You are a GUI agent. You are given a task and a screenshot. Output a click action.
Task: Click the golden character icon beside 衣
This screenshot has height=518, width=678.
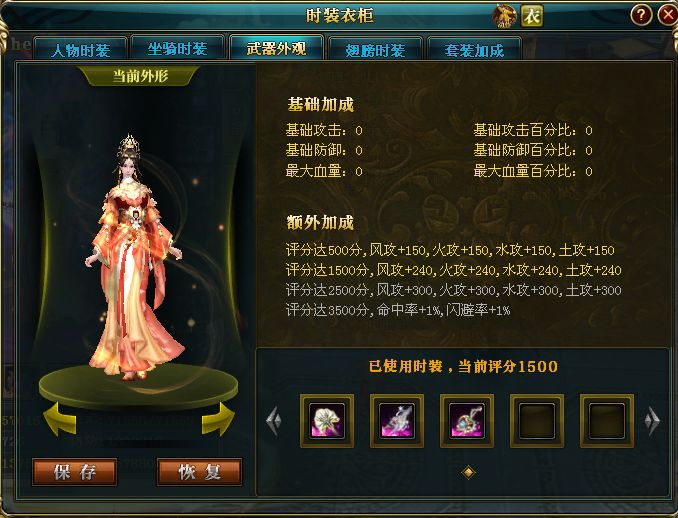505,16
